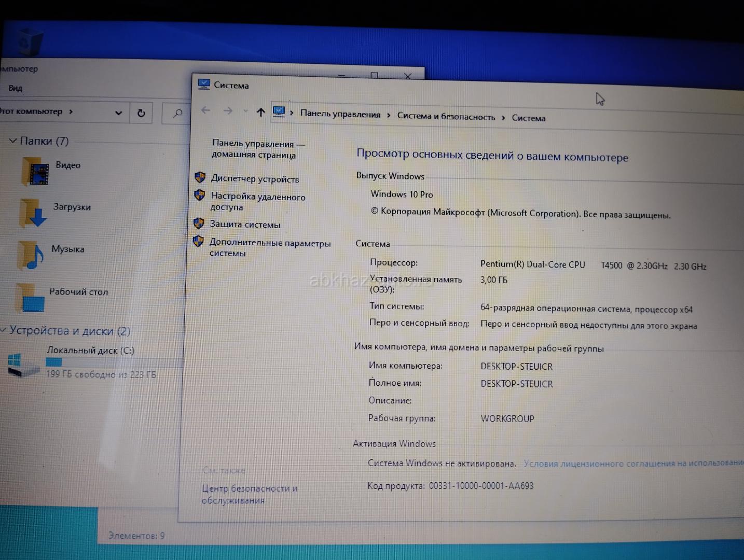
Task: Click shield icon beside Дополнительные параметры системы
Action: [198, 241]
